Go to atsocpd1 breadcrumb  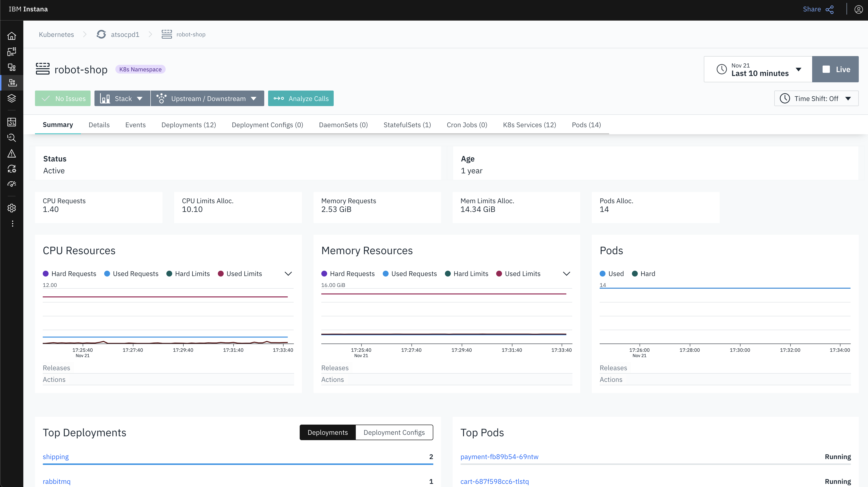125,34
